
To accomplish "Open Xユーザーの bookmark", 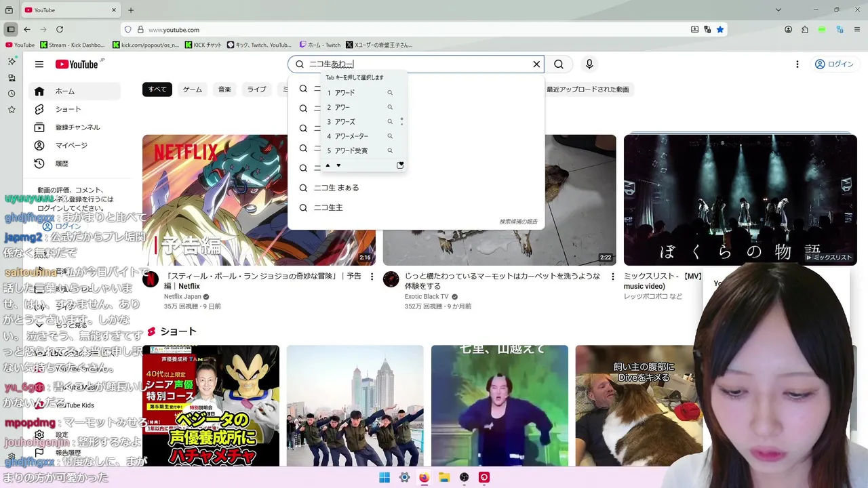I will [379, 45].
